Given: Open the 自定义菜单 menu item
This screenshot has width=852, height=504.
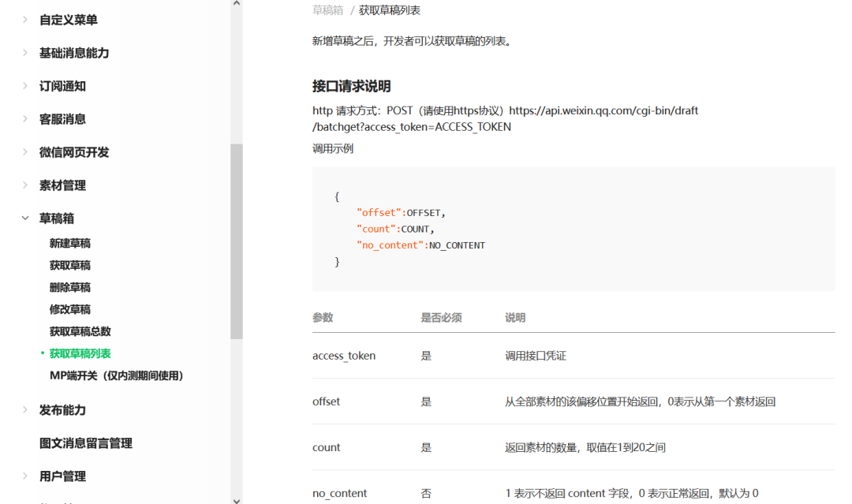Looking at the screenshot, I should pyautogui.click(x=69, y=20).
